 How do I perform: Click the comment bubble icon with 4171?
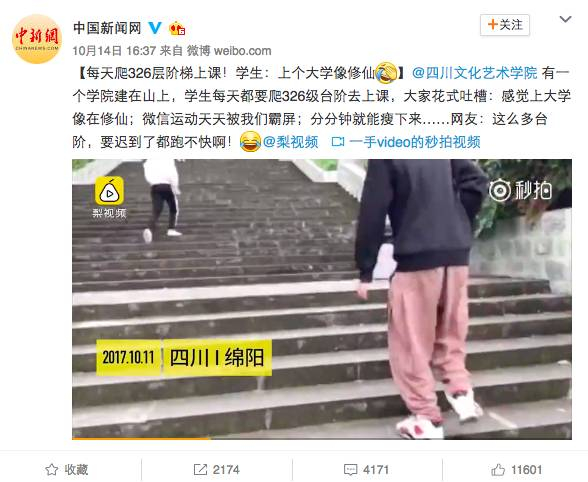[350, 470]
